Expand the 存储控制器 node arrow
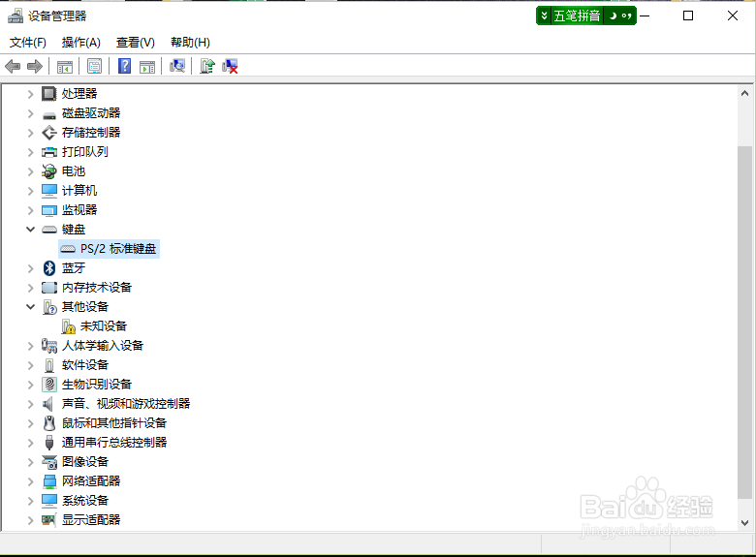 [x=30, y=133]
